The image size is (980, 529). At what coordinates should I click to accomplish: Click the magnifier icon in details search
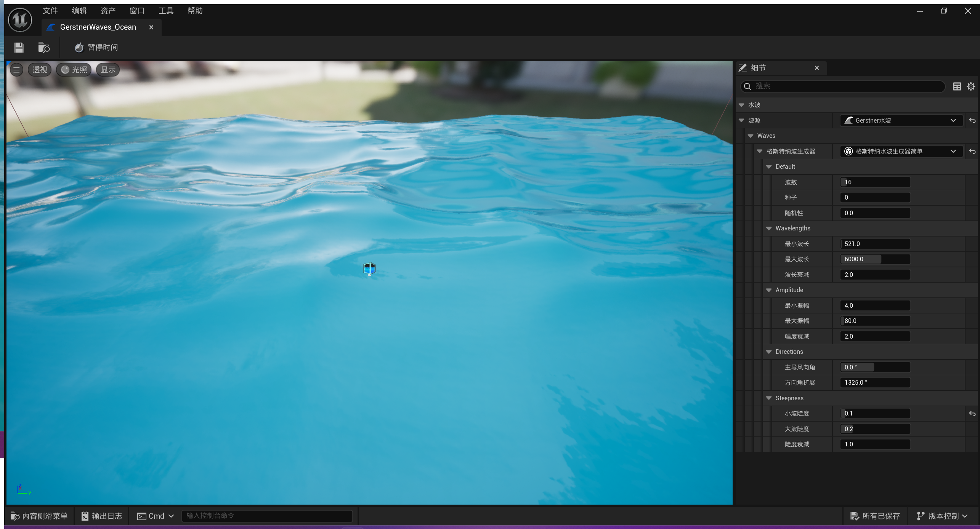pyautogui.click(x=747, y=86)
